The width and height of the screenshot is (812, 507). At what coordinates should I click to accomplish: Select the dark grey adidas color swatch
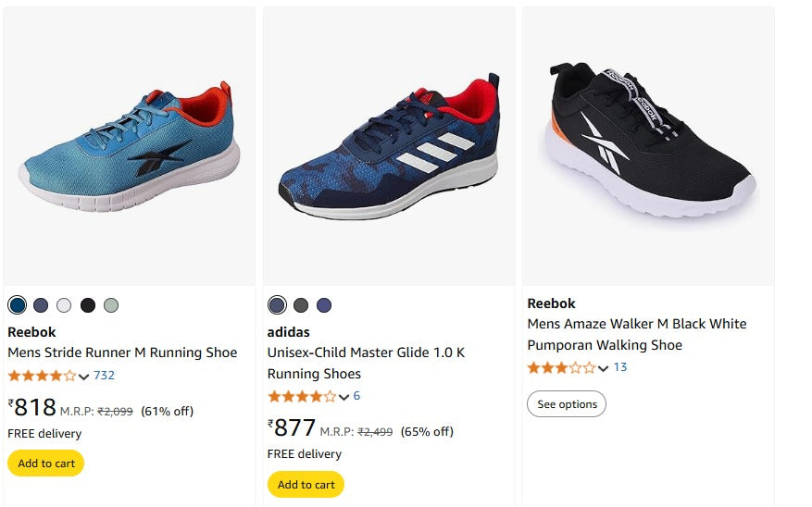pos(301,305)
